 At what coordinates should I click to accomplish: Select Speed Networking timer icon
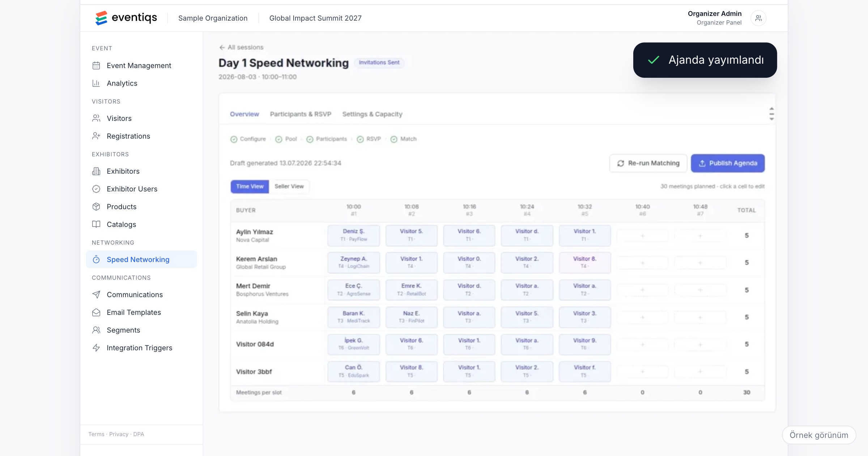point(96,259)
